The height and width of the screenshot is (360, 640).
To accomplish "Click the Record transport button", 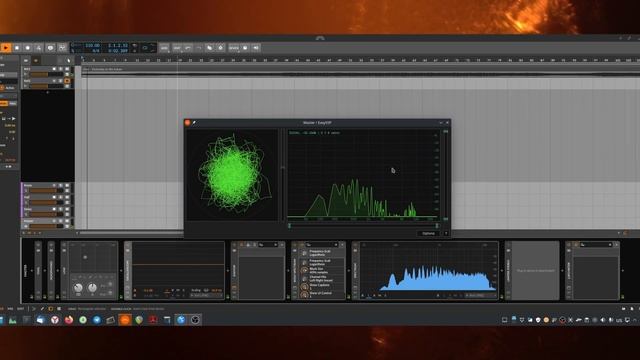I will (28, 48).
